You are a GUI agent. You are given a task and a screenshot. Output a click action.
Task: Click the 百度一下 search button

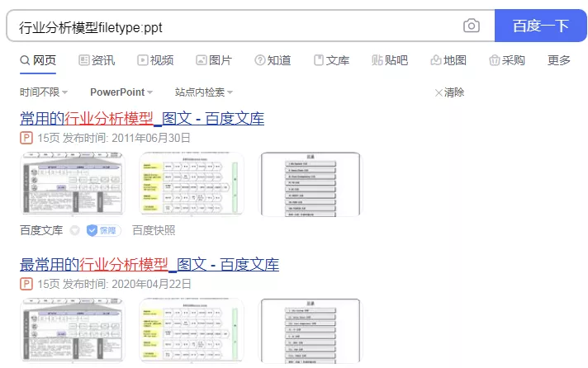pos(540,26)
